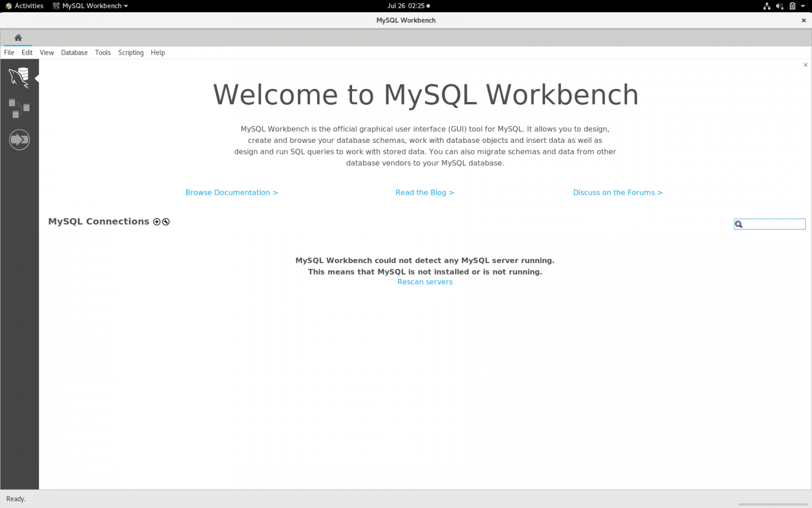Open the Database menu
This screenshot has width=812, height=508.
pyautogui.click(x=74, y=52)
